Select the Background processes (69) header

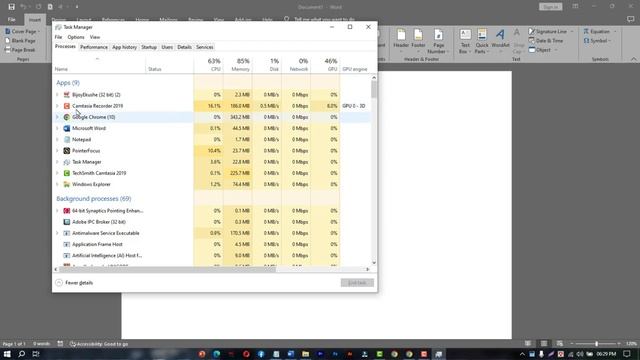point(93,199)
